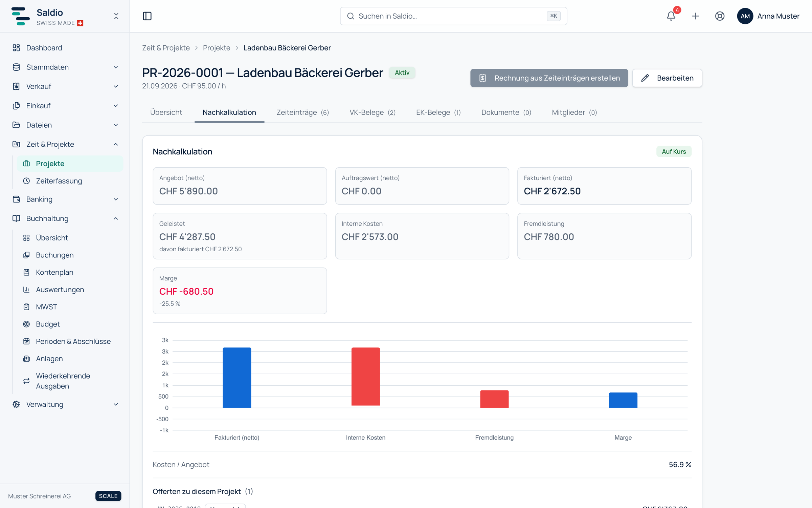Expand the Stammdaten menu

click(x=65, y=67)
